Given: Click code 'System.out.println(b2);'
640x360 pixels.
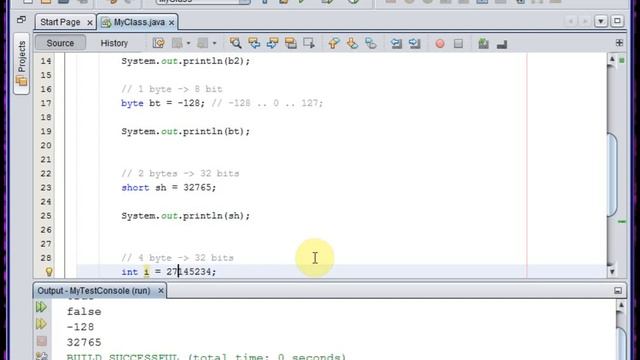Looking at the screenshot, I should pyautogui.click(x=185, y=61).
